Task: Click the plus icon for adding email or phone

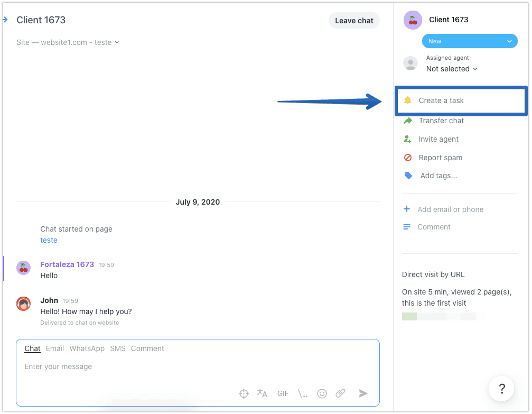Action: click(406, 209)
